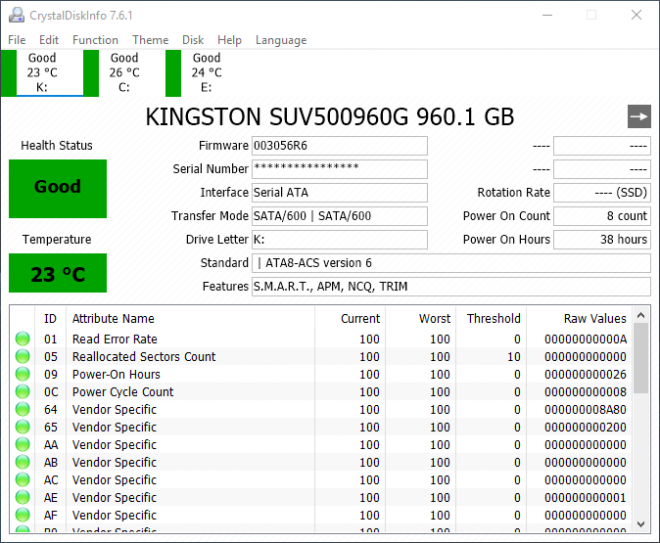The width and height of the screenshot is (660, 543).
Task: Click the Power On Count value 8 count
Action: click(602, 216)
